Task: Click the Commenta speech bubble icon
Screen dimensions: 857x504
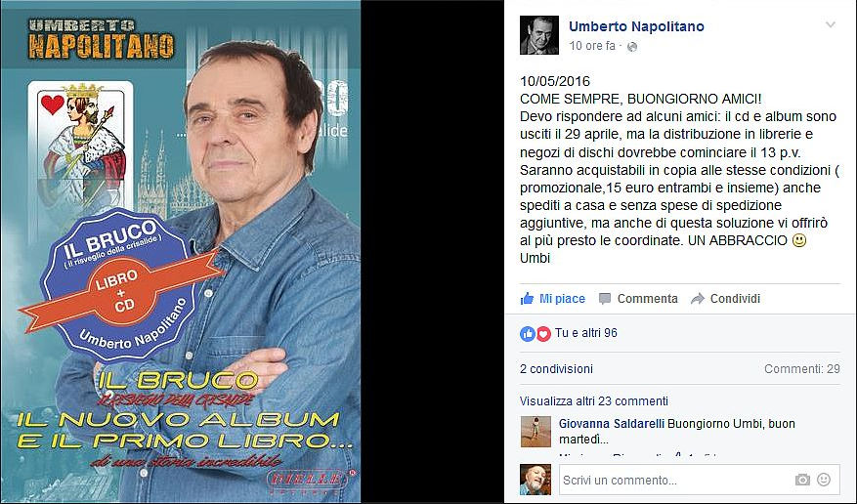Action: pyautogui.click(x=605, y=299)
